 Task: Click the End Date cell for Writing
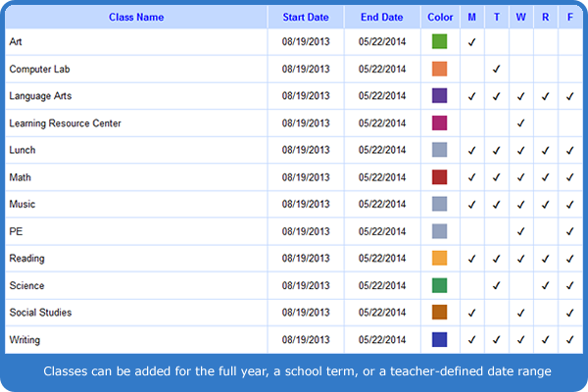tap(382, 340)
